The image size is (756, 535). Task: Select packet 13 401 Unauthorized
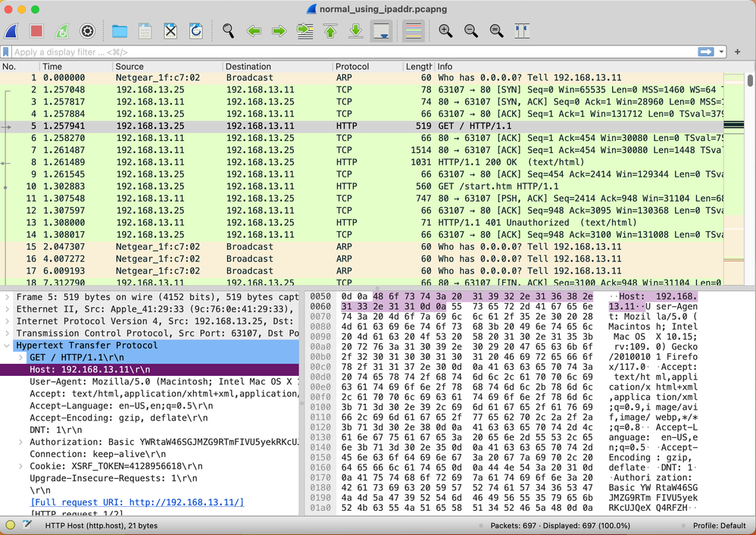click(x=361, y=222)
